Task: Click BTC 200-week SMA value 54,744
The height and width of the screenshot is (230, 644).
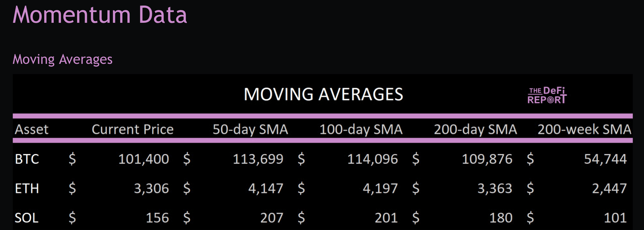Action: (x=605, y=159)
